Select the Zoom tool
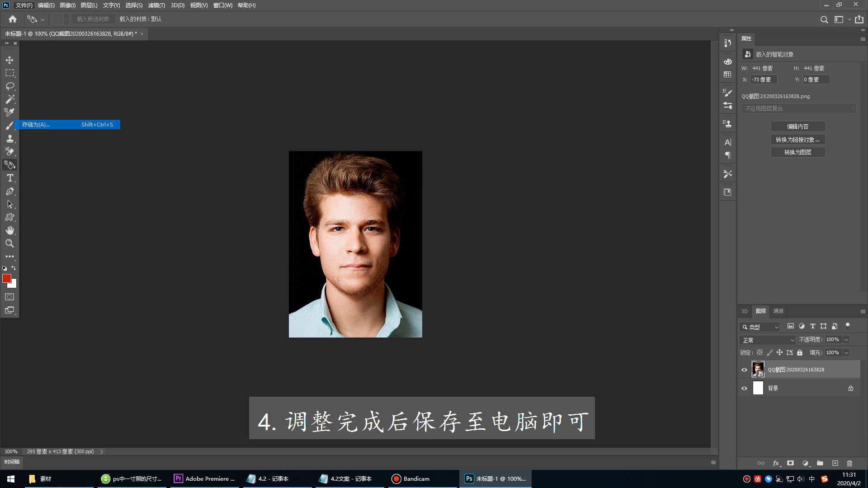This screenshot has width=868, height=488. point(9,244)
